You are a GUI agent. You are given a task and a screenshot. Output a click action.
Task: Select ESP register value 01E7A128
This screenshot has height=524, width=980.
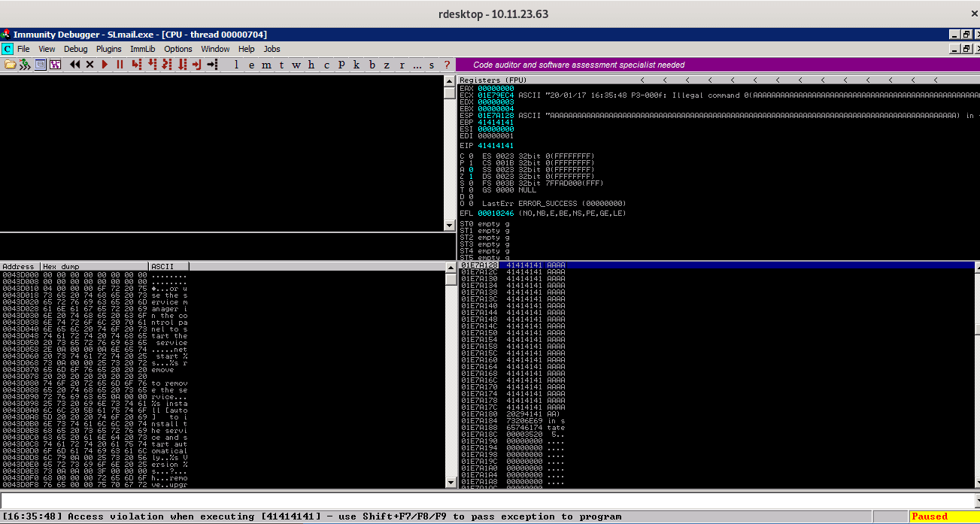[496, 116]
